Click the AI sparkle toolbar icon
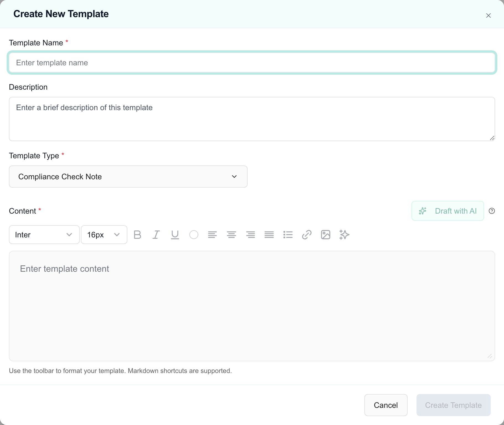This screenshot has width=504, height=425. point(344,235)
